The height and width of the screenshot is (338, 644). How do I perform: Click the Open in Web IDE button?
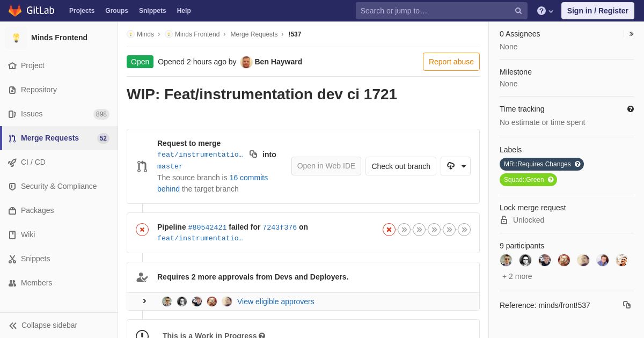click(326, 166)
